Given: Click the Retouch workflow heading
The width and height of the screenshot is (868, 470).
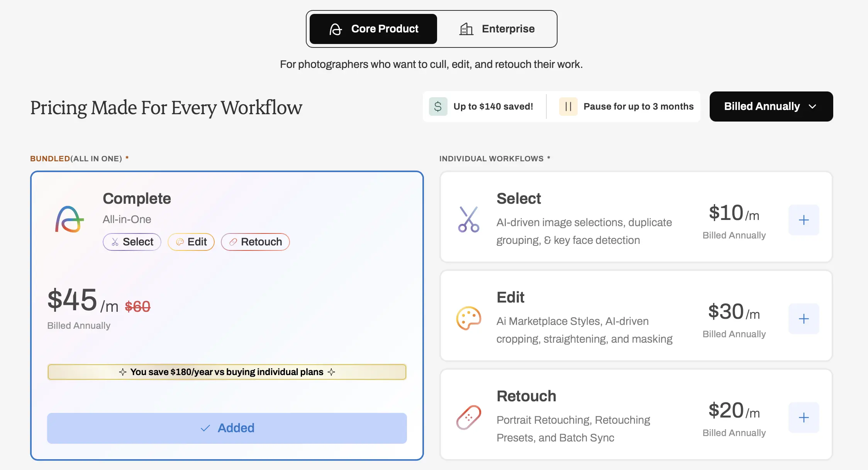Looking at the screenshot, I should [526, 396].
